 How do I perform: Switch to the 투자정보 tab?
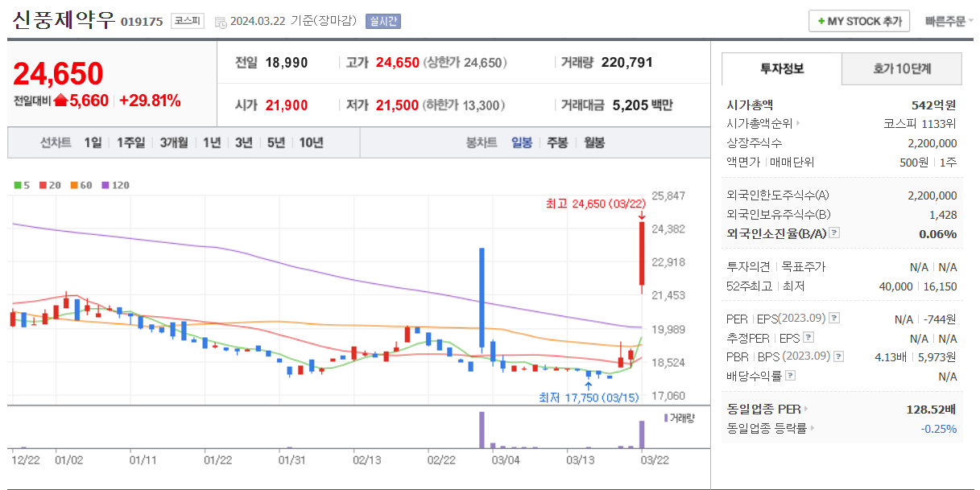click(782, 69)
